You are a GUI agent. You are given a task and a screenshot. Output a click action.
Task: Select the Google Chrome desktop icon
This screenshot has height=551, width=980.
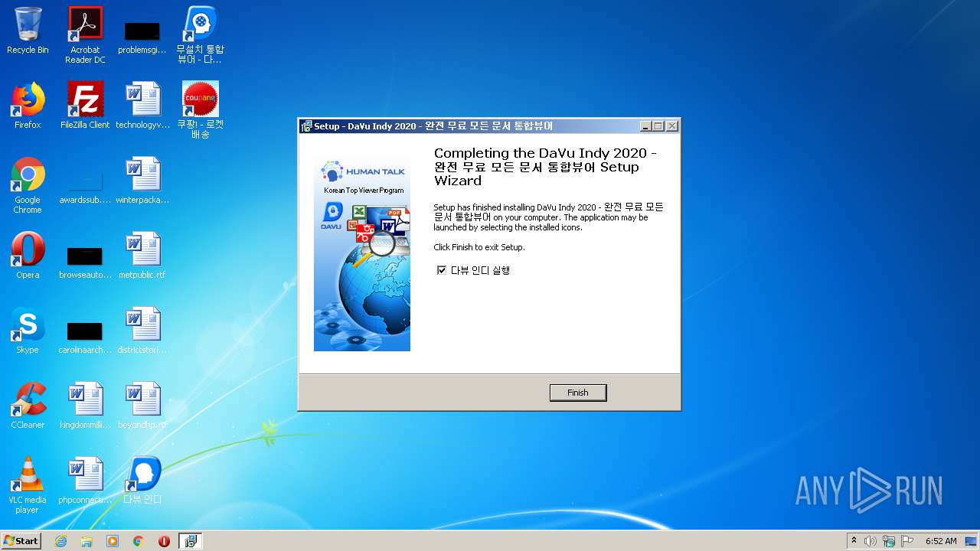pyautogui.click(x=28, y=185)
